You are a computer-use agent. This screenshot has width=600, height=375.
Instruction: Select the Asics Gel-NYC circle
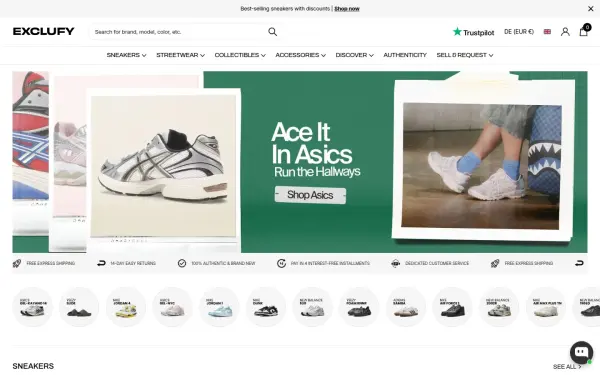pyautogui.click(x=173, y=307)
